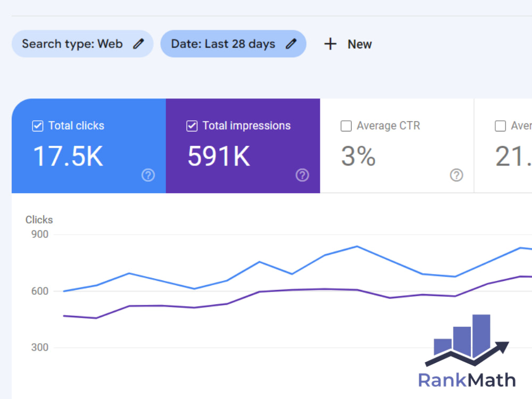Click the Total impressions label

pyautogui.click(x=247, y=126)
